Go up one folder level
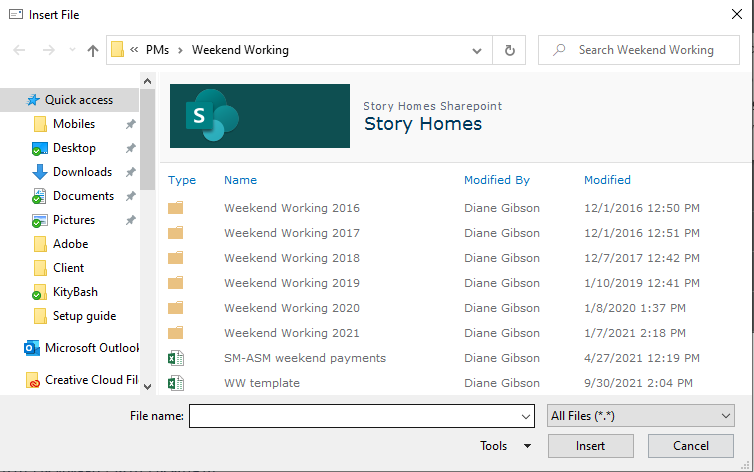 coord(93,50)
